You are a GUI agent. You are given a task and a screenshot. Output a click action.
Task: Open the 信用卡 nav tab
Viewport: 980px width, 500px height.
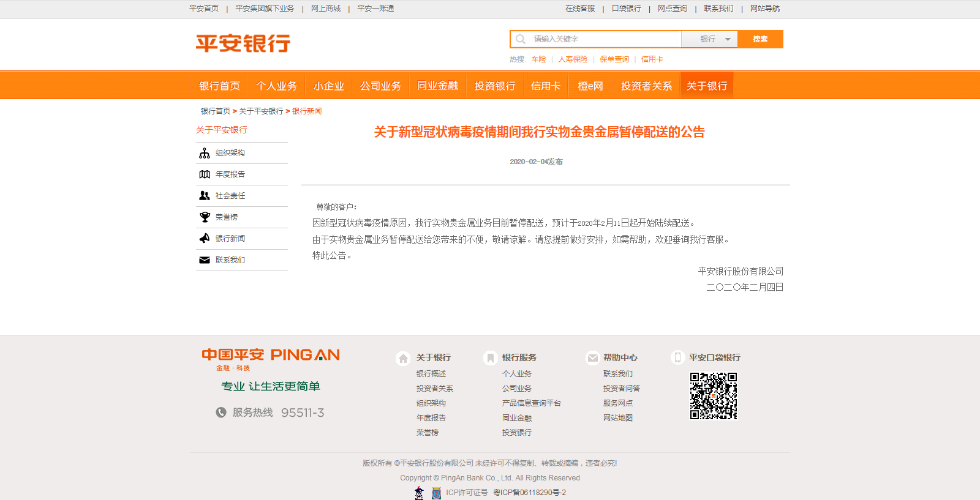[546, 86]
